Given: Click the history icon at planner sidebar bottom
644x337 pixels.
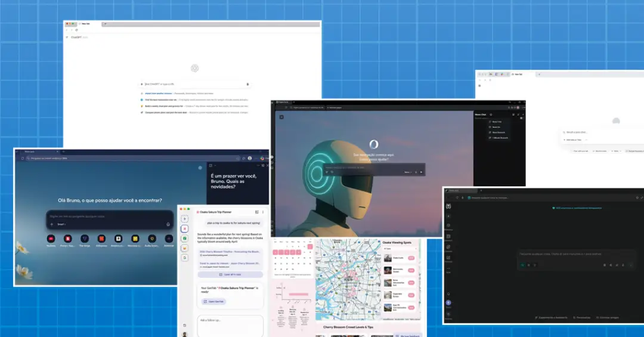Looking at the screenshot, I should (x=185, y=325).
